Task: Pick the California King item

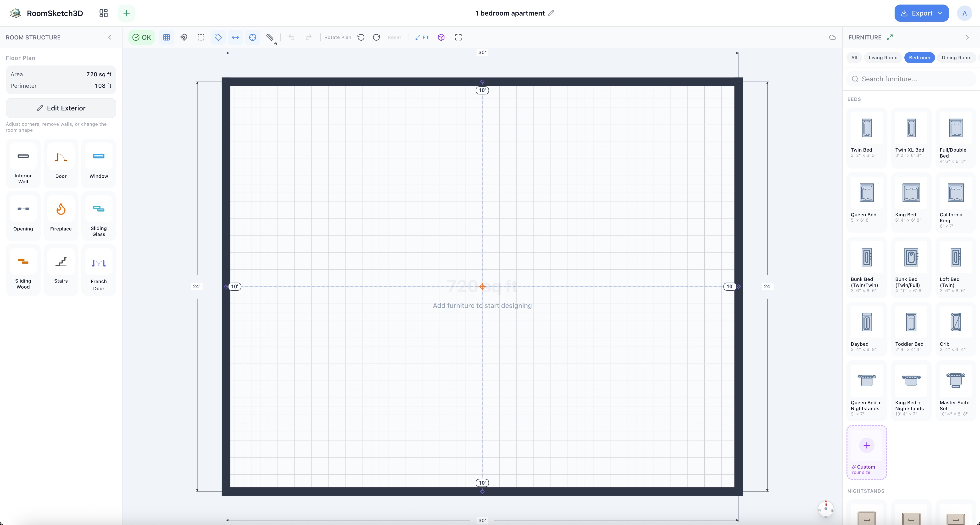Action: [955, 202]
